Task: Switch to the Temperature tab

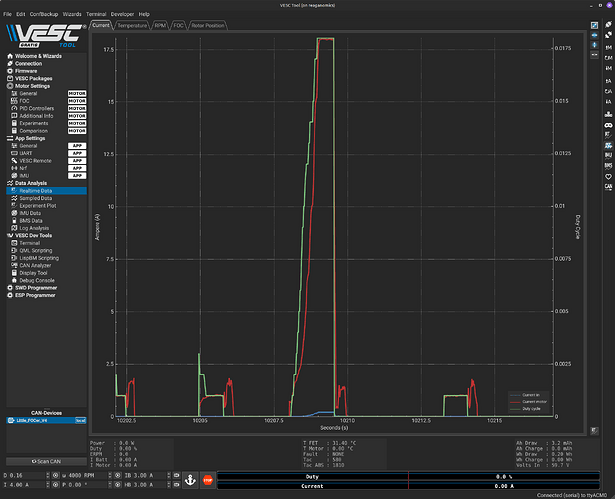Action: click(132, 25)
